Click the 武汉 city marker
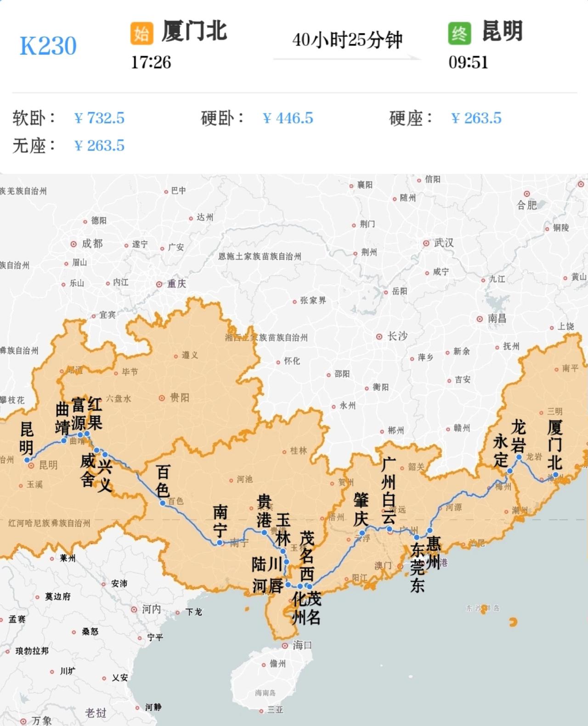This screenshot has width=588, height=726. 426,243
